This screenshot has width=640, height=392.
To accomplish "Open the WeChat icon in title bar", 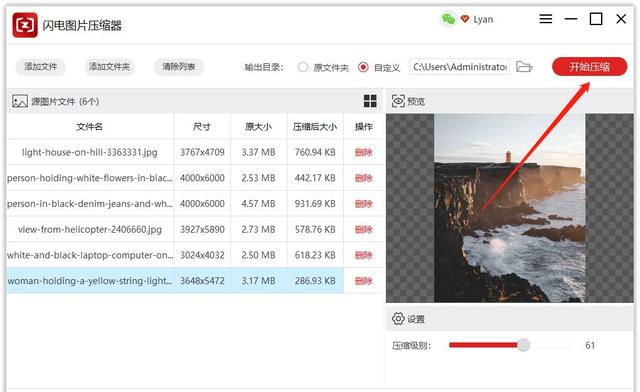I will tap(448, 19).
